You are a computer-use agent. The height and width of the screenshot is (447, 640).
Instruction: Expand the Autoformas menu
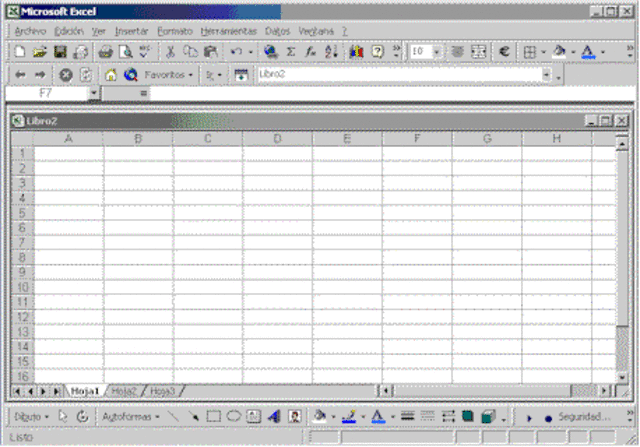pyautogui.click(x=131, y=417)
